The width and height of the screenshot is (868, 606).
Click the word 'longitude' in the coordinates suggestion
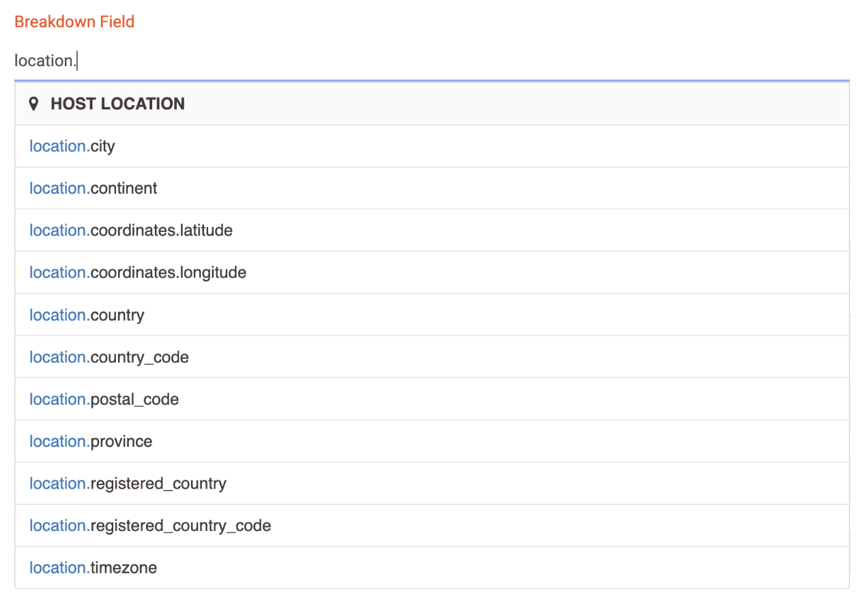coord(212,273)
